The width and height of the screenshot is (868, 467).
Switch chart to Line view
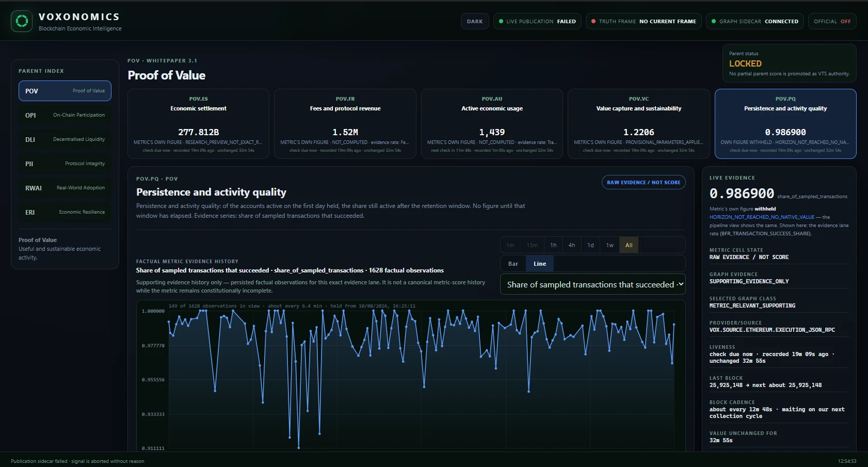pos(540,264)
